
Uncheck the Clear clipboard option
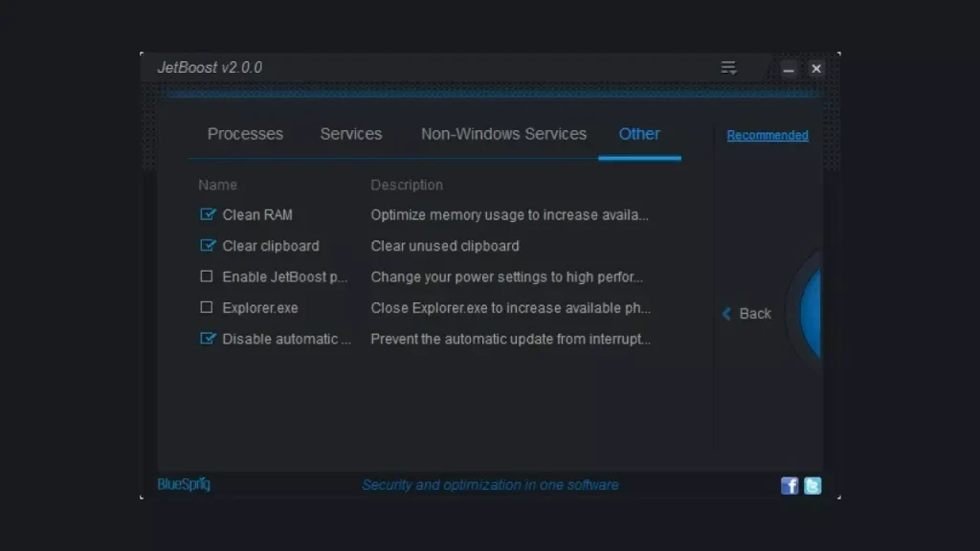[208, 246]
